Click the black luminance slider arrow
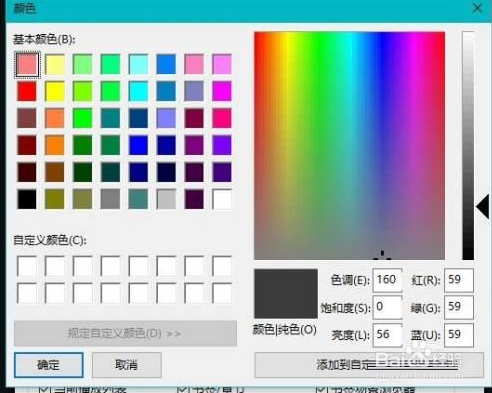Image resolution: width=492 pixels, height=393 pixels. coord(483,207)
